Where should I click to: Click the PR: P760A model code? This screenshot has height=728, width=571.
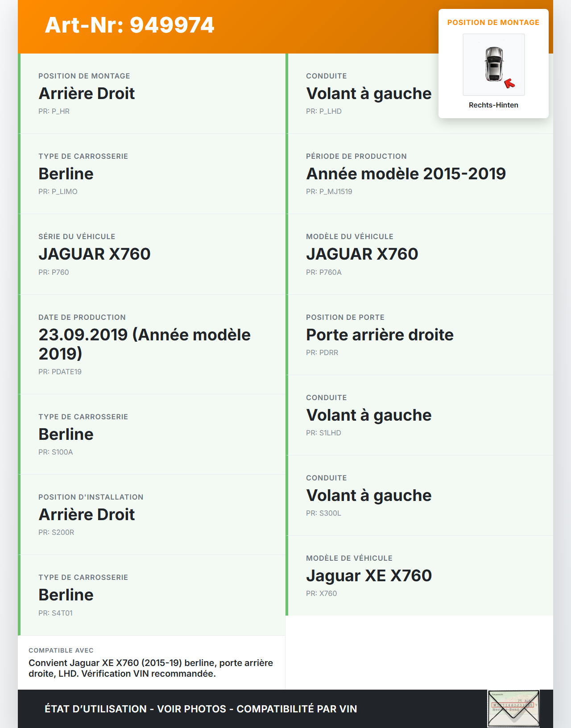point(324,273)
